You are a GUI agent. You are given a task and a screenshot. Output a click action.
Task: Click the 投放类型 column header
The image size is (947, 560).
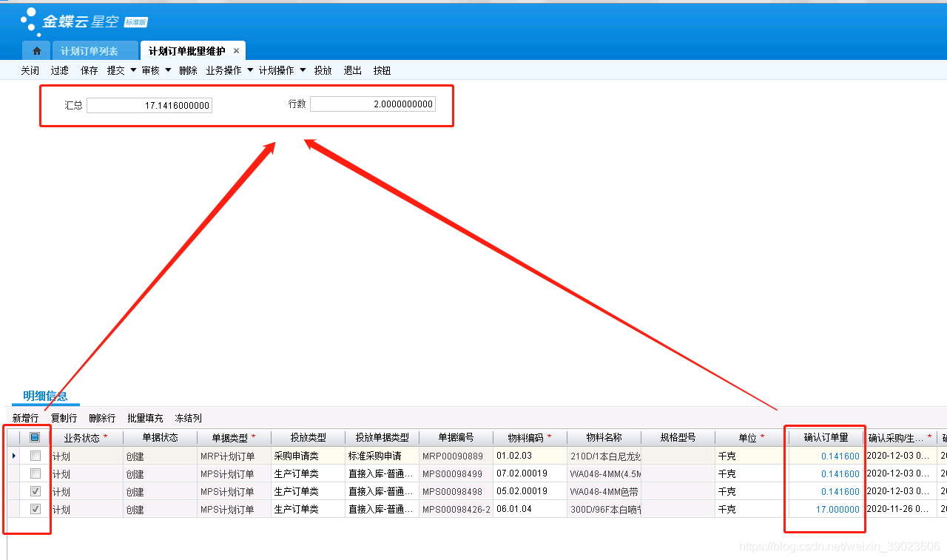pyautogui.click(x=308, y=438)
